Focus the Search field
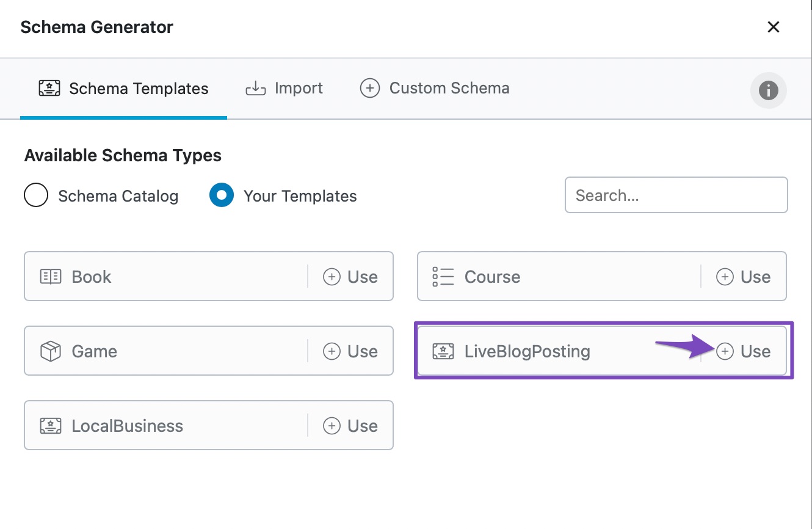 (676, 195)
